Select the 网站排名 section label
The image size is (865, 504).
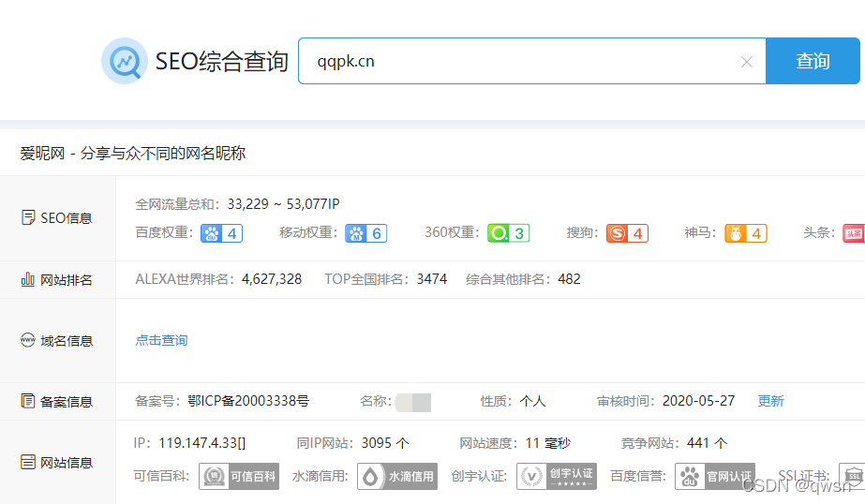click(67, 280)
